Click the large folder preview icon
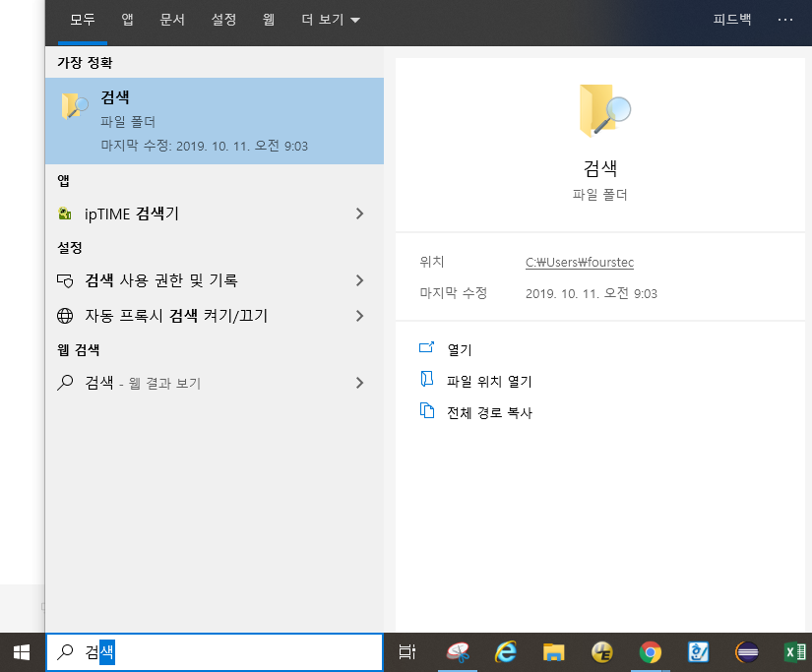812x672 pixels. point(604,109)
